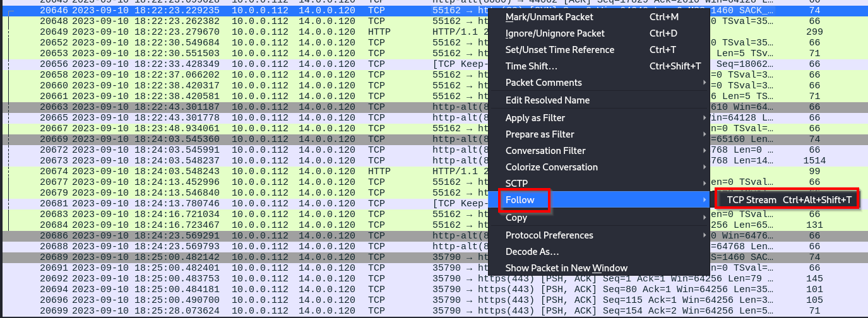Viewport: 868px width, 318px height.
Task: Open the Time Shift dialog entry
Action: [531, 66]
